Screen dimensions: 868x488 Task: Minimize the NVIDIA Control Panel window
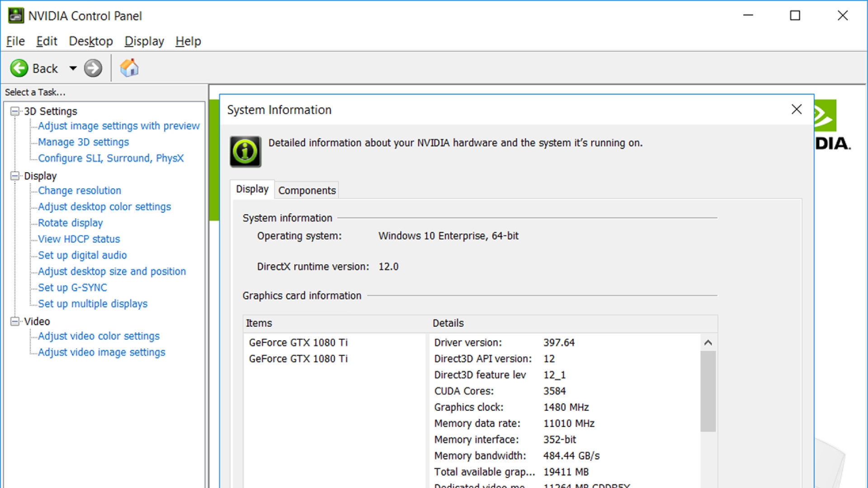click(748, 15)
